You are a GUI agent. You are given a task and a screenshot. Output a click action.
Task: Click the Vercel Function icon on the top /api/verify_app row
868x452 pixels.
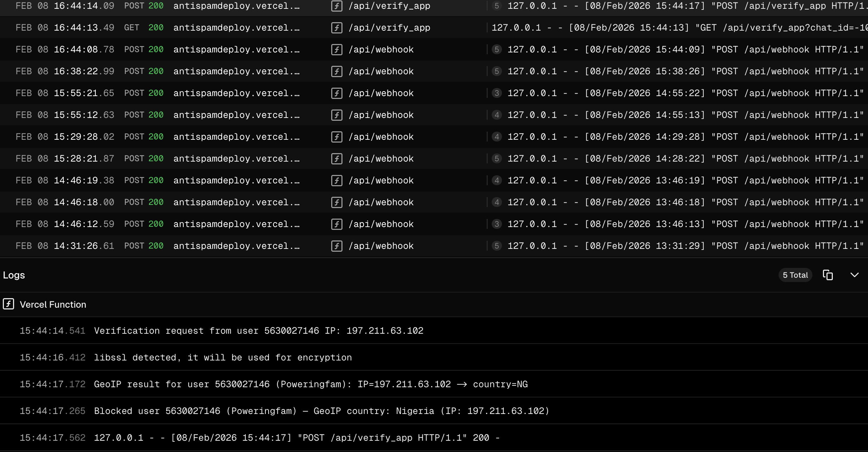click(337, 6)
